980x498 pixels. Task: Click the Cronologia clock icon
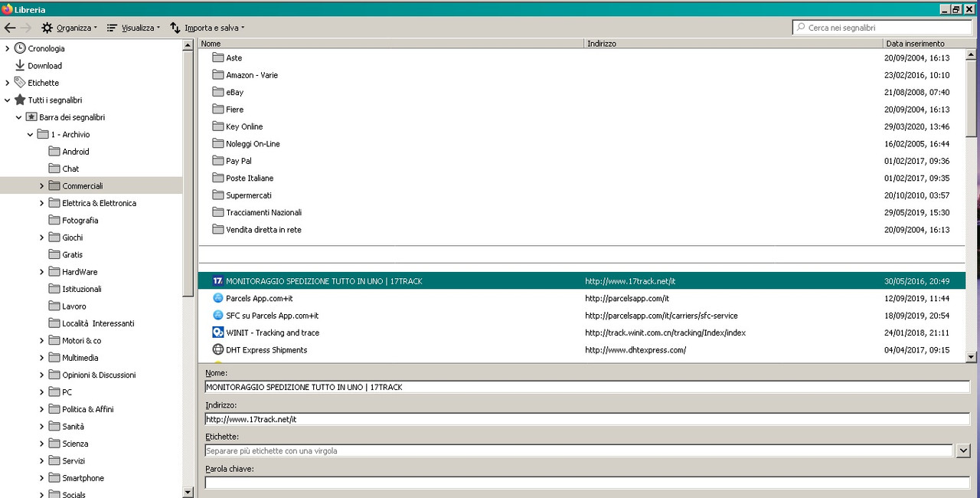click(x=20, y=48)
